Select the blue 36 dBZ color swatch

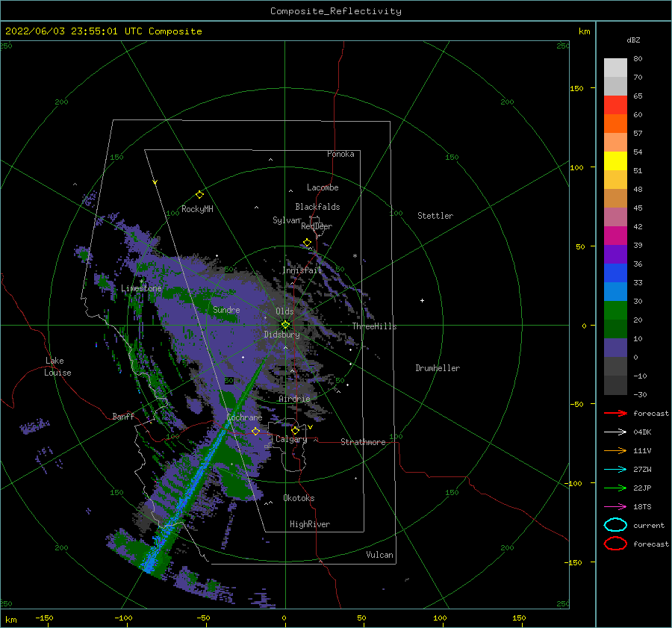pyautogui.click(x=615, y=273)
